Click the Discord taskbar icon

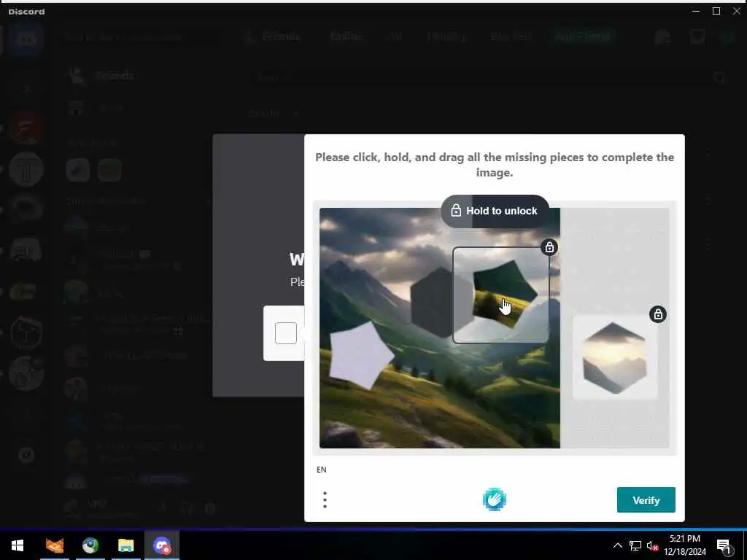(x=162, y=545)
